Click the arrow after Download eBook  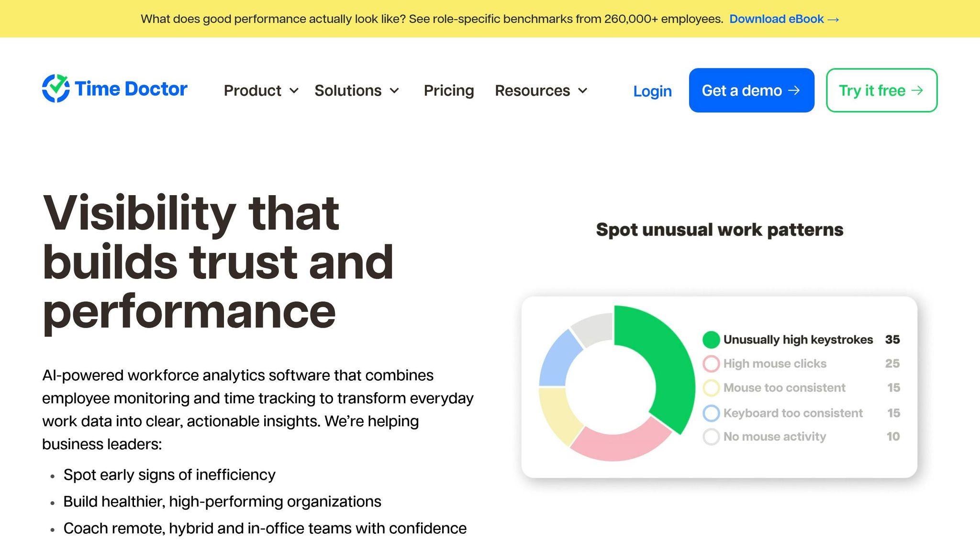tap(833, 20)
